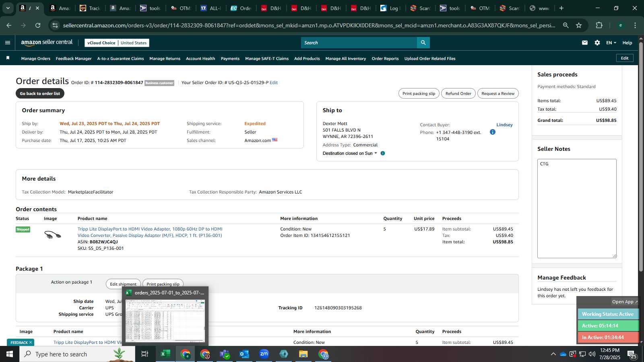Screen dimensions: 644x362
Task: Click the Windows Start button
Action: coord(10,354)
